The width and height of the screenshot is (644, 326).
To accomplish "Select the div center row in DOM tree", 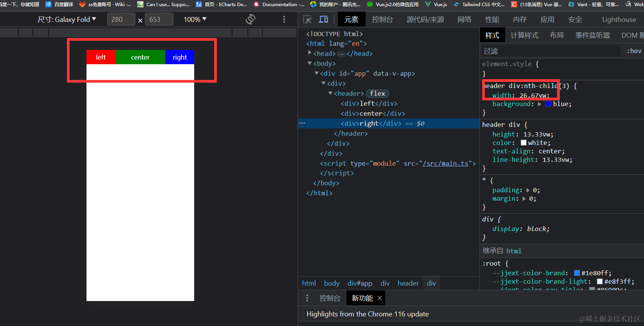I will [373, 113].
